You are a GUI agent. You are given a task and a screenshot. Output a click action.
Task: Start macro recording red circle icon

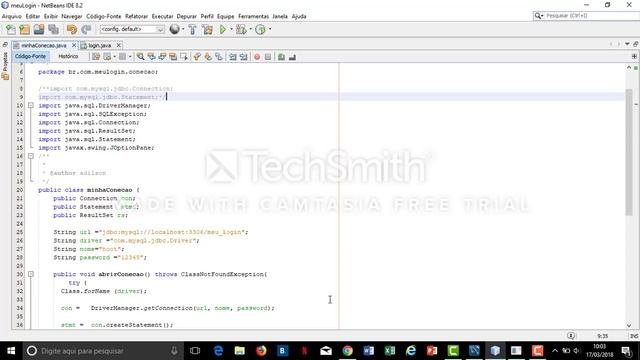point(257,57)
